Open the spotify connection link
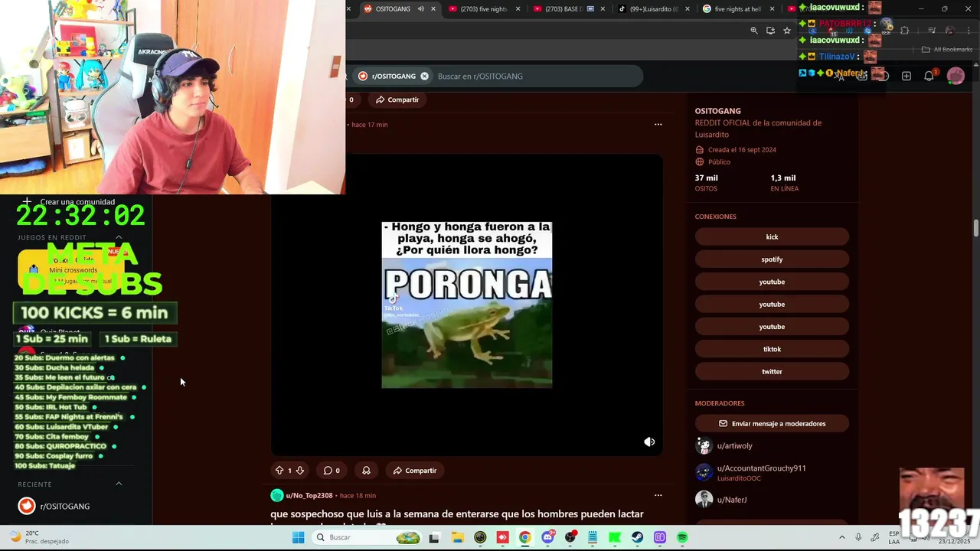 click(x=772, y=259)
